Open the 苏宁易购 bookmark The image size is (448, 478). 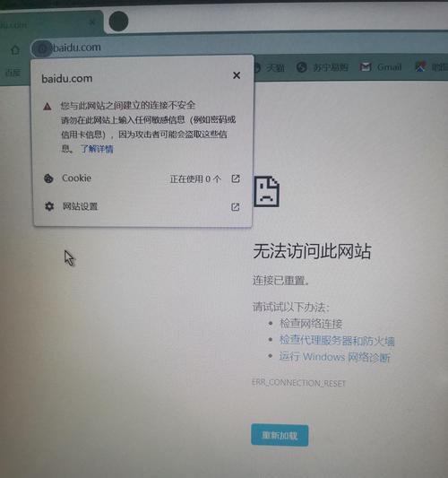click(x=323, y=67)
